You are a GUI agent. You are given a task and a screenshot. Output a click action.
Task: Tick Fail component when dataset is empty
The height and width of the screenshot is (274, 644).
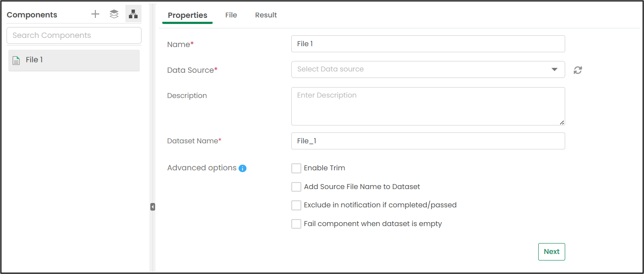pos(296,224)
